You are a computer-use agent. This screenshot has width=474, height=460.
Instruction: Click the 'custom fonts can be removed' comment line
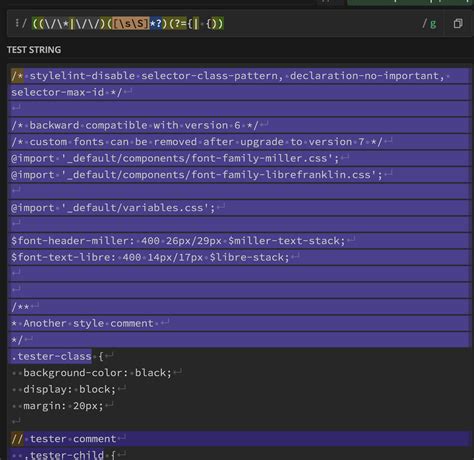(x=197, y=142)
